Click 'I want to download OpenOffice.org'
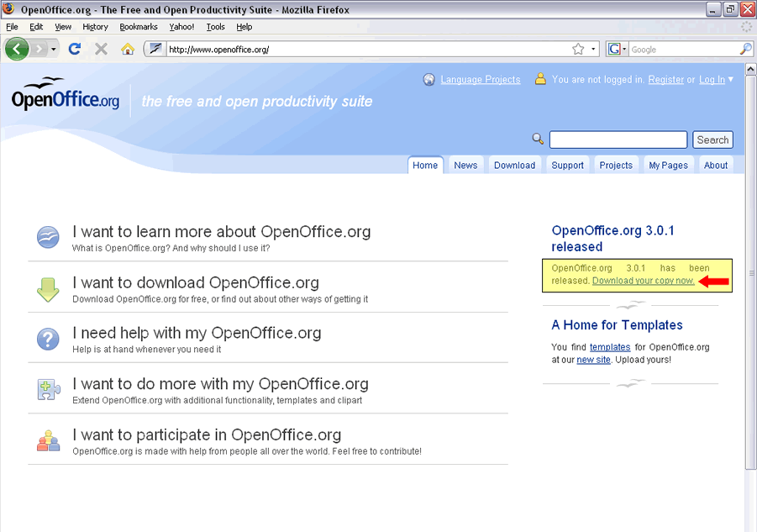 coord(196,282)
